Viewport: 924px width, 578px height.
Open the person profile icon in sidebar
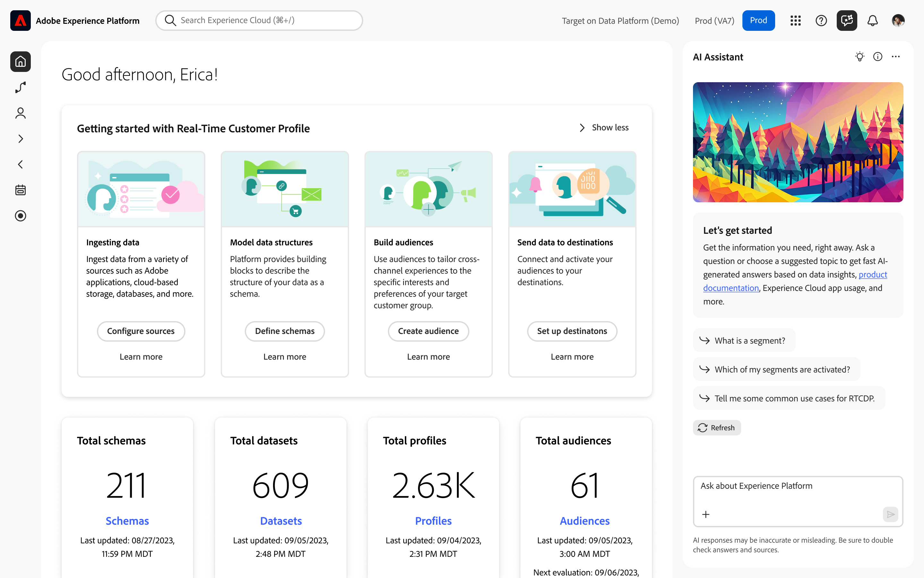pos(21,113)
